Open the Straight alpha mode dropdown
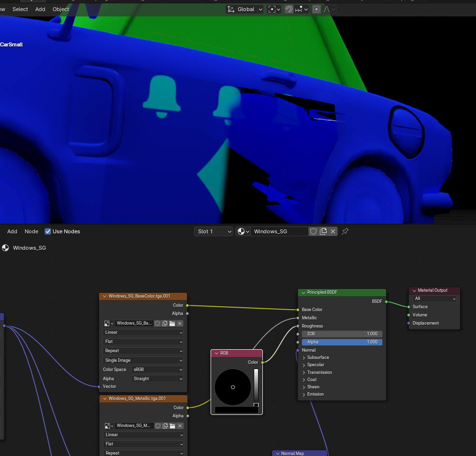 (157, 379)
